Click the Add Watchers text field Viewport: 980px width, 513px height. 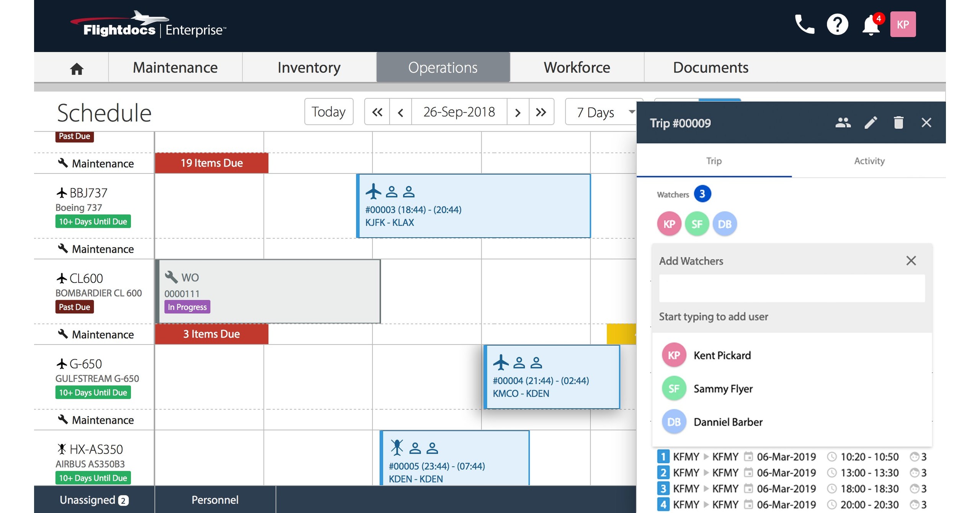click(792, 288)
